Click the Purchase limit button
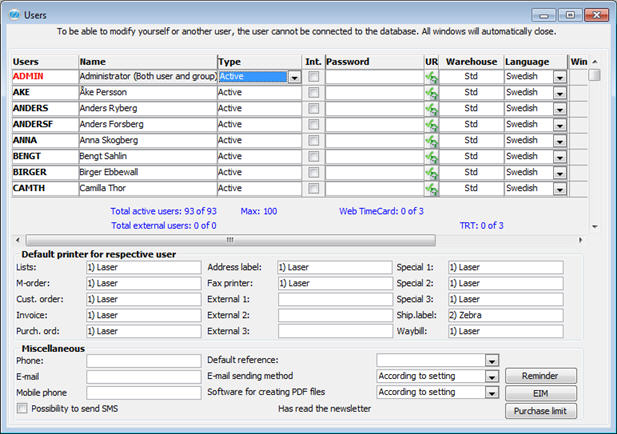 (x=540, y=410)
